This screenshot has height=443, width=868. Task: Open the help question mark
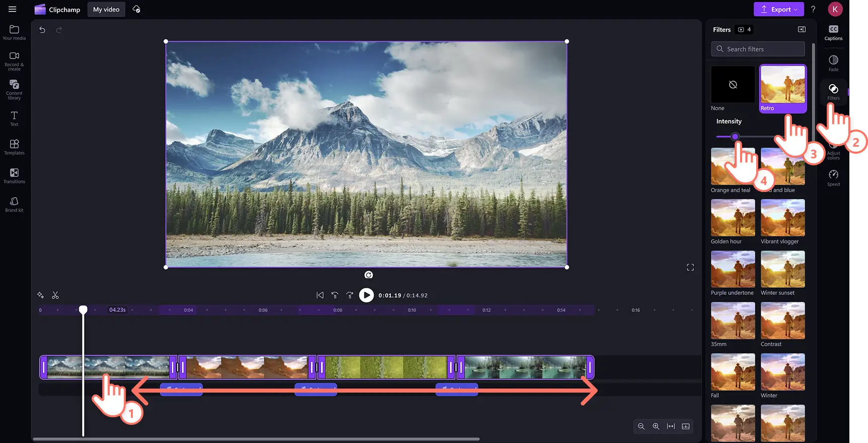click(x=813, y=9)
